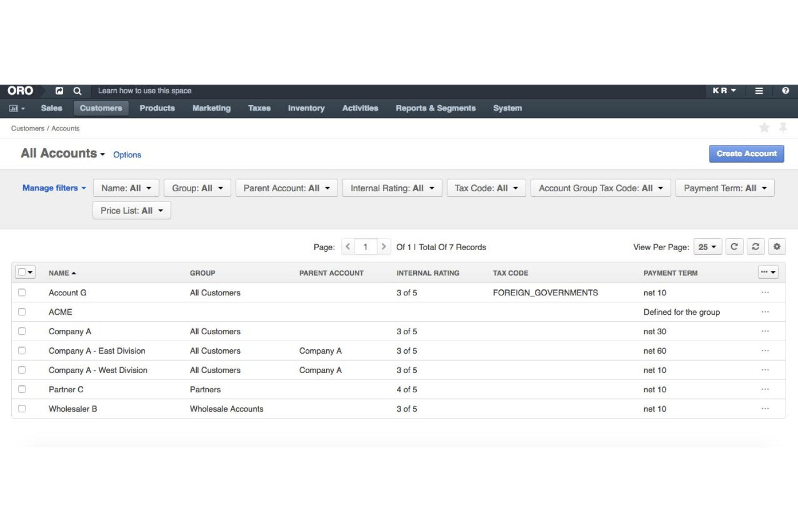Expand the Name: All filter
Viewport: 798px width, 532px height.
click(126, 188)
